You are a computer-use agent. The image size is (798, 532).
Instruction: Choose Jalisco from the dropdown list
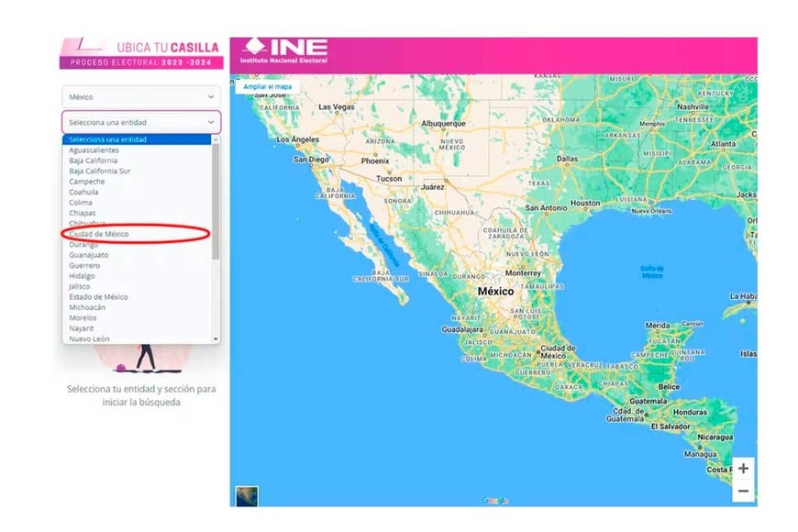coord(80,286)
